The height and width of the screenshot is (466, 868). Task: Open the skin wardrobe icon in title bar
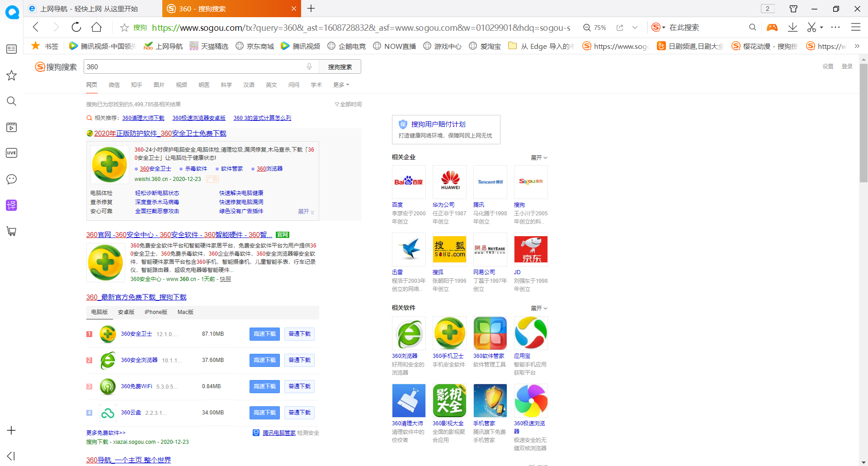click(793, 9)
